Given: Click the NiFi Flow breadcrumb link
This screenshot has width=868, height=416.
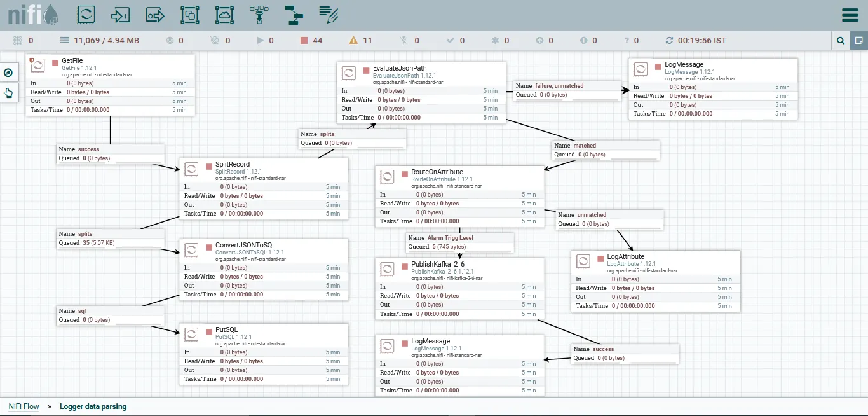Looking at the screenshot, I should (24, 406).
